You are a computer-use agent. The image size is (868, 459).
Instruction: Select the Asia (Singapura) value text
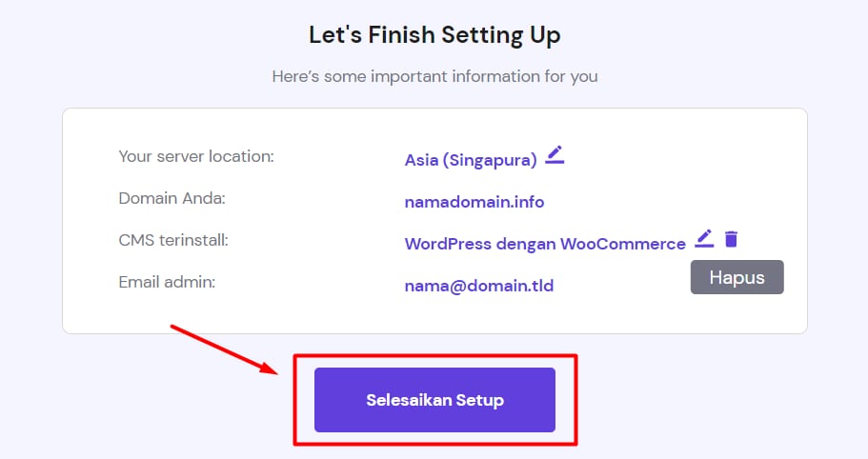tap(471, 160)
